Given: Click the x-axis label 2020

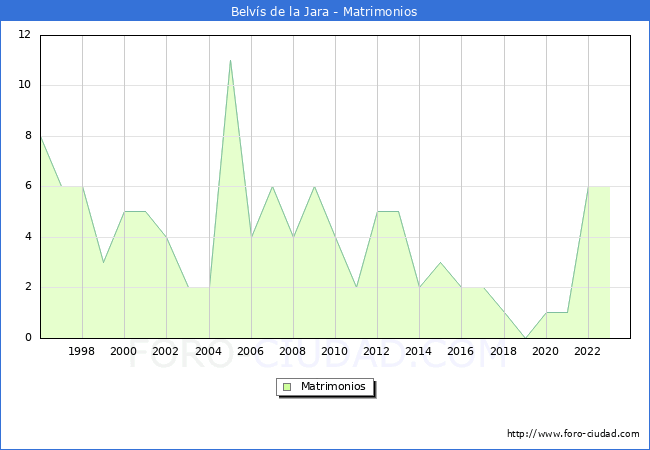Looking at the screenshot, I should point(546,351).
